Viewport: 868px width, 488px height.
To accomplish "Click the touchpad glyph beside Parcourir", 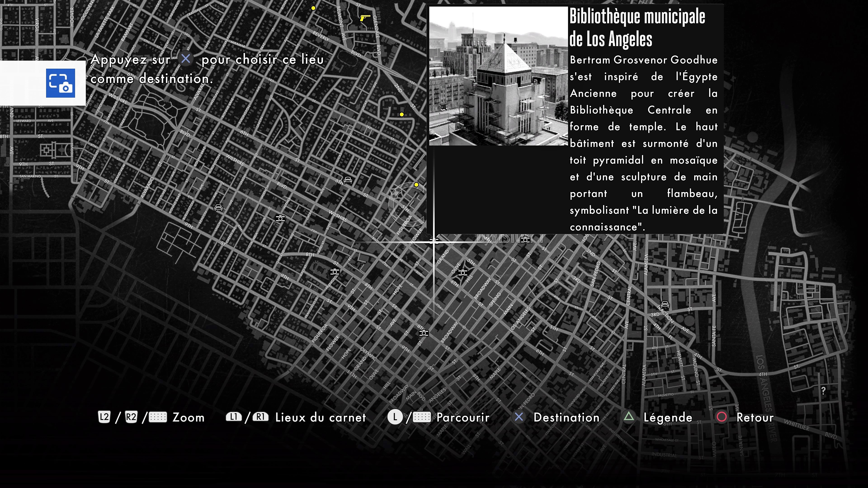I will pyautogui.click(x=422, y=417).
